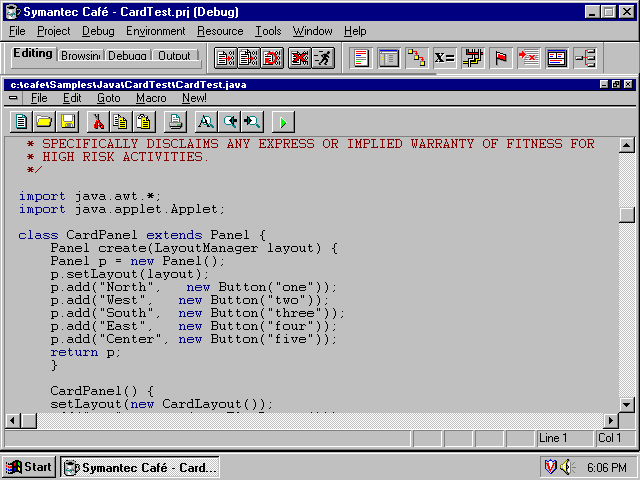
Task: Click the speaker volume tray icon
Action: (x=567, y=467)
